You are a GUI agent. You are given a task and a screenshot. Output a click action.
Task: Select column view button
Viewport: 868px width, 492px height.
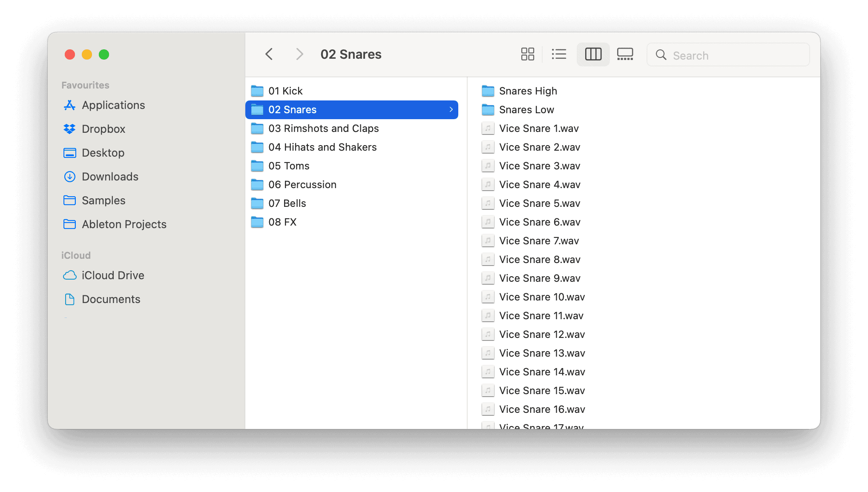pyautogui.click(x=593, y=54)
